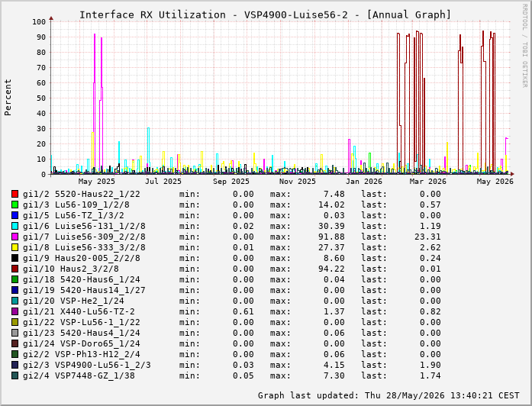The width and height of the screenshot is (532, 406).
Task: Click the last value 23.31
Action: (427, 237)
